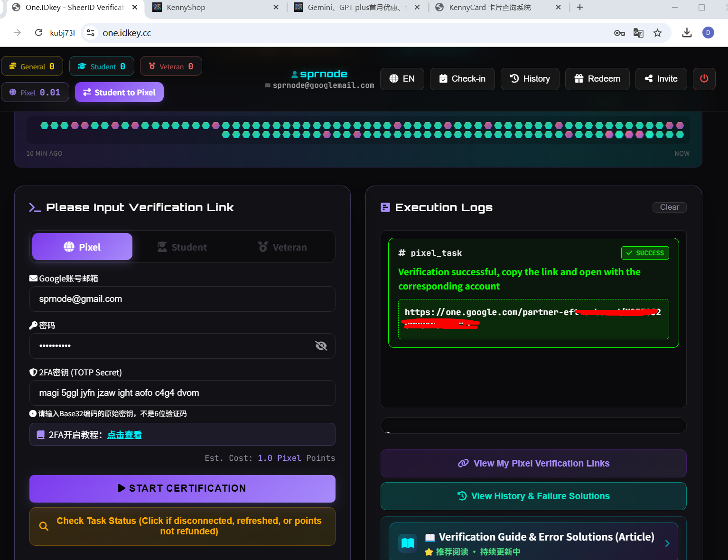Click the sprnode user profile icon
The width and height of the screenshot is (728, 560).
tap(295, 75)
